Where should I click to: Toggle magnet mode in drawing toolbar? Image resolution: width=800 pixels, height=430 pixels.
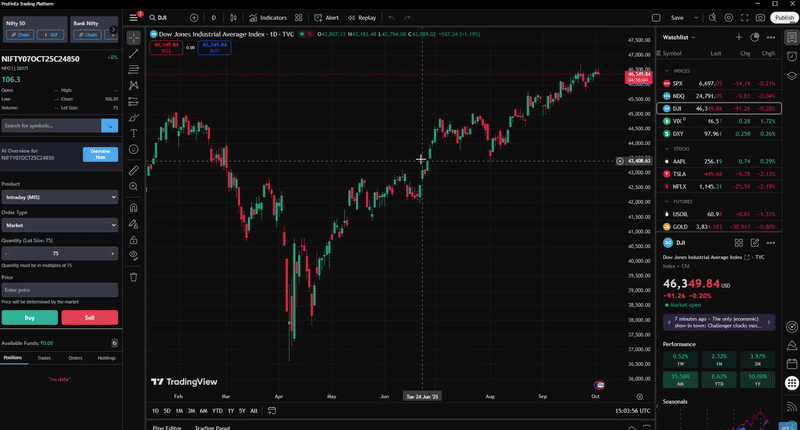click(134, 208)
